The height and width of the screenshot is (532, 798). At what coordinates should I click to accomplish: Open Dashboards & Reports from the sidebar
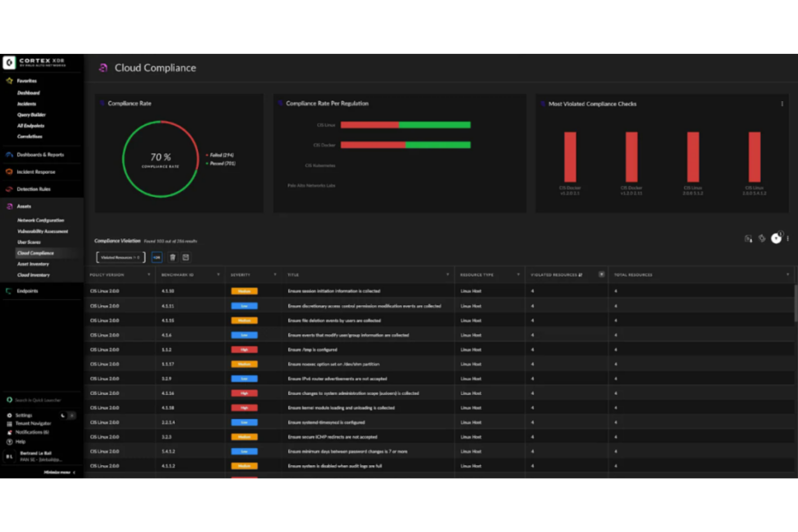click(40, 155)
